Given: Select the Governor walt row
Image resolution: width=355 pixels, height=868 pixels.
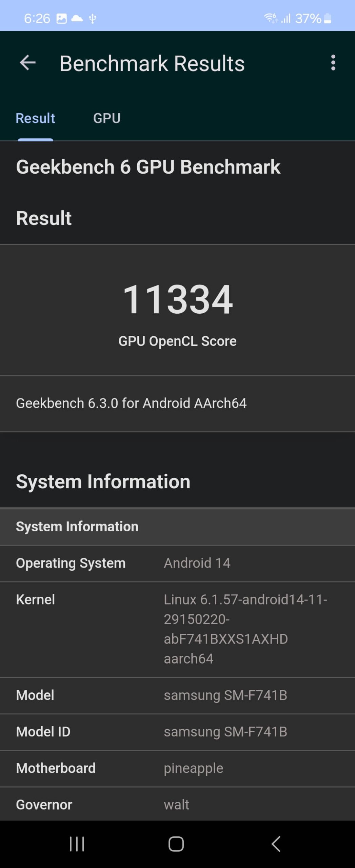Looking at the screenshot, I should 177,804.
